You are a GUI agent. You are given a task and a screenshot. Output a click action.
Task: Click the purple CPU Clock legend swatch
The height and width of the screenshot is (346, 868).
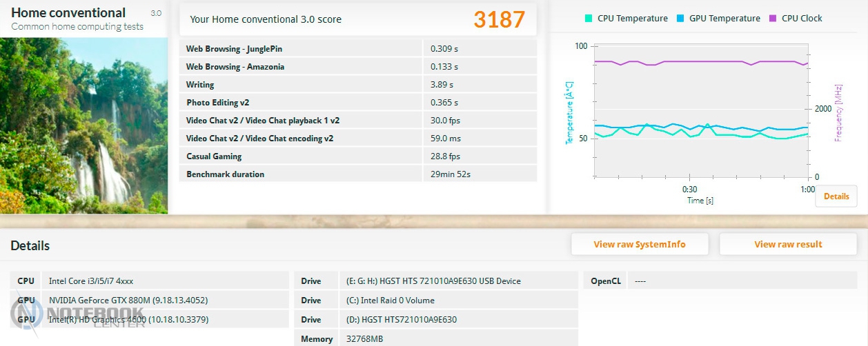click(772, 19)
